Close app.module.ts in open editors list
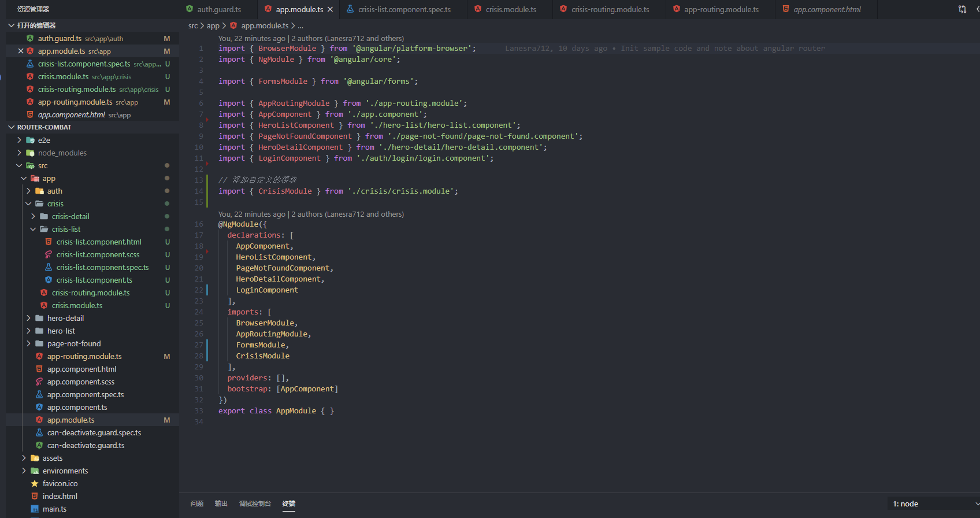 [21, 51]
